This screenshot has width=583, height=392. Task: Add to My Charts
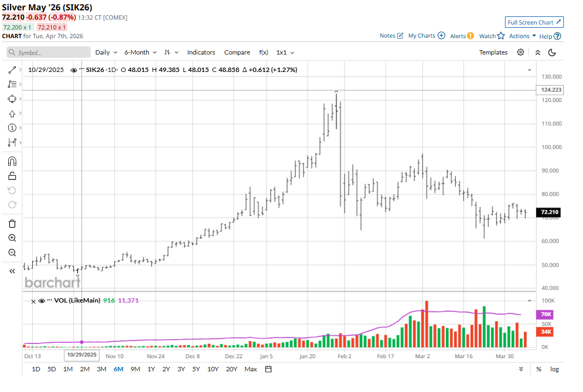[x=426, y=35]
